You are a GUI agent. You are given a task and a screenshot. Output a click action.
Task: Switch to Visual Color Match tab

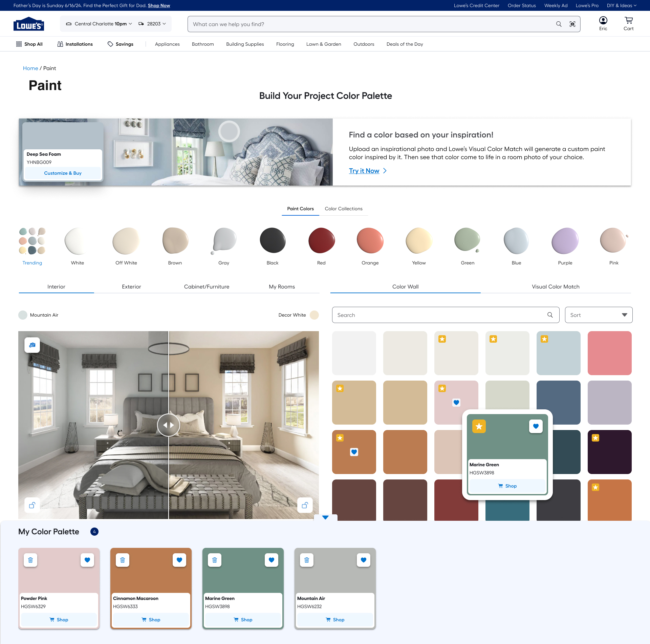[x=556, y=286]
